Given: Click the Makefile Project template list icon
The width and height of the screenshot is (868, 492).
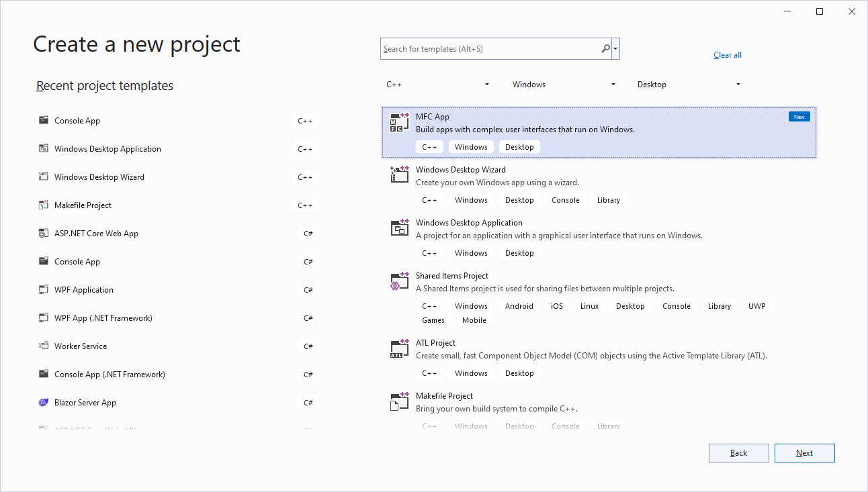Looking at the screenshot, I should pyautogui.click(x=400, y=401).
